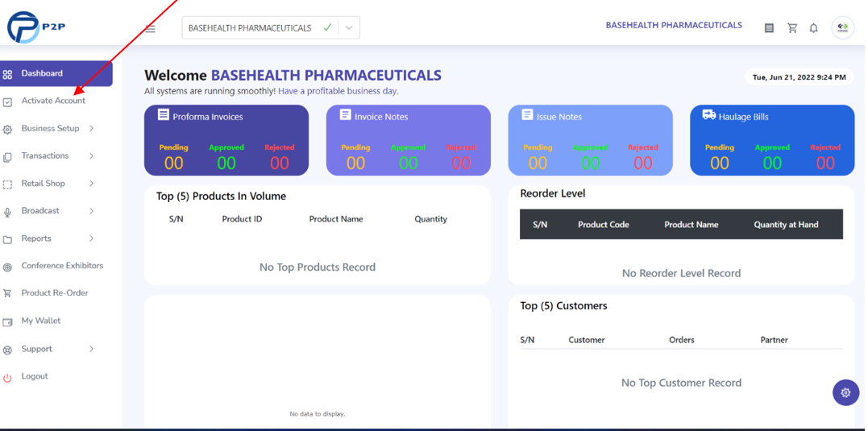Expand the Transactions chevron
The height and width of the screenshot is (431, 868).
click(91, 156)
